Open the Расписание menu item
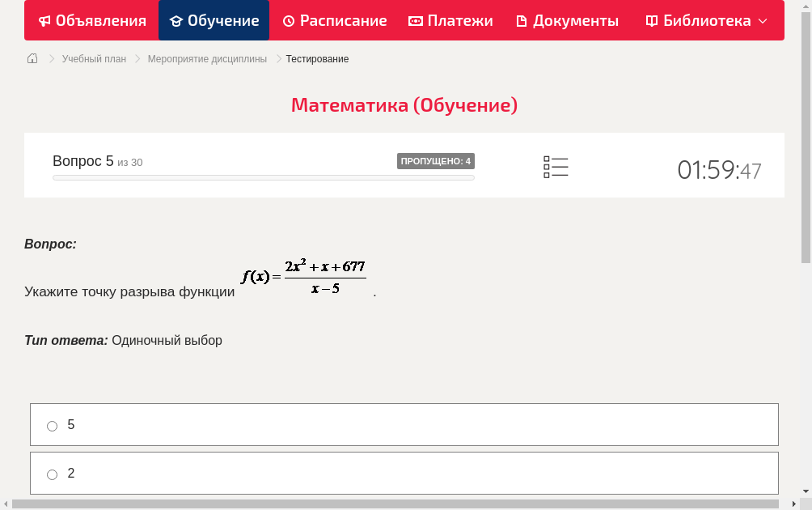The image size is (812, 510). tap(334, 20)
